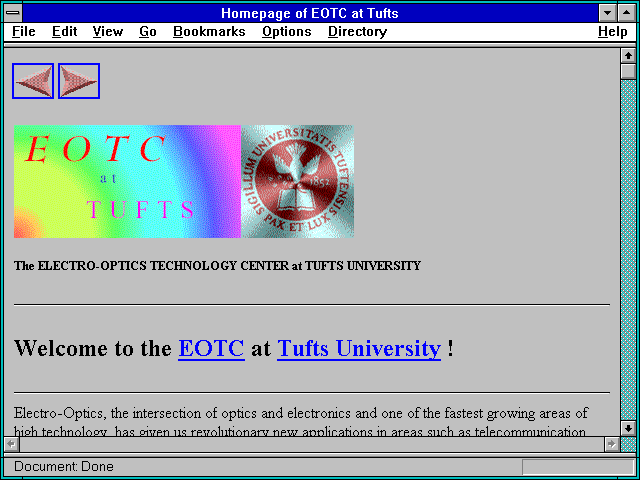Open the Options menu

[287, 32]
